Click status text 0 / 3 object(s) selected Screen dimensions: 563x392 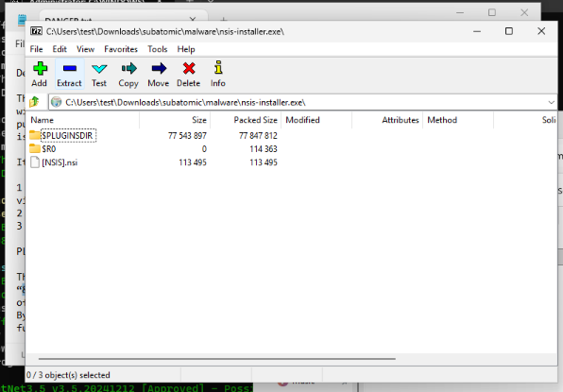(68, 375)
